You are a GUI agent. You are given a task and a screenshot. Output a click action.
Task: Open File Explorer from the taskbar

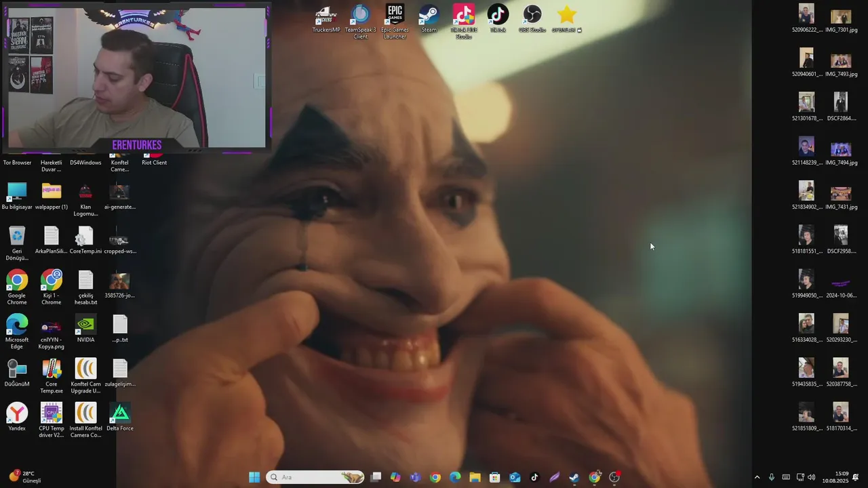point(475,477)
